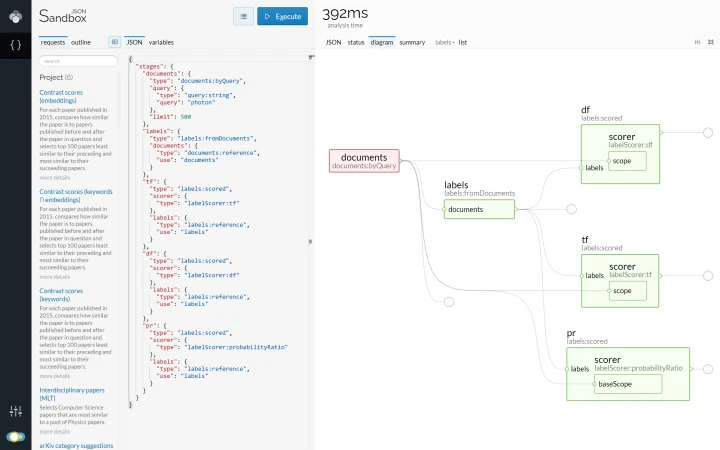This screenshot has width=720, height=450.
Task: Select results diagram tab
Action: coord(382,42)
